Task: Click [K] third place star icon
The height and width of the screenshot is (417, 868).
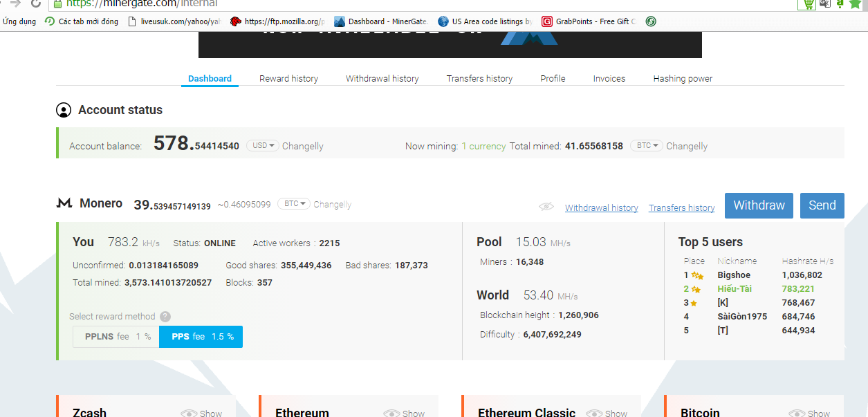Action: (694, 303)
